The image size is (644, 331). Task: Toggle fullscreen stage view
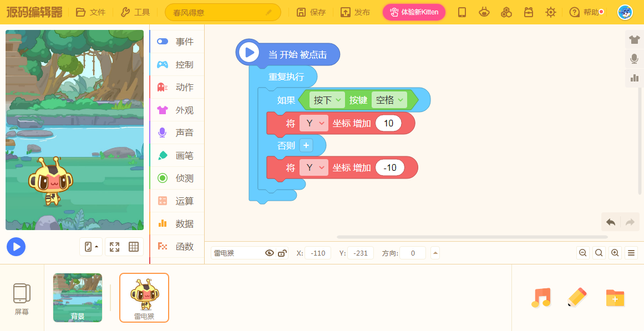(x=115, y=247)
